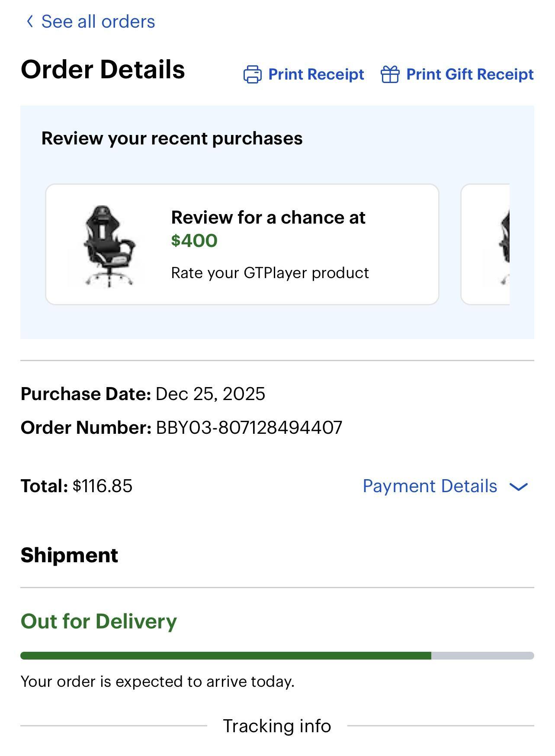Screen dimensions: 555x756
Task: Click the Payment Details label
Action: pos(430,486)
